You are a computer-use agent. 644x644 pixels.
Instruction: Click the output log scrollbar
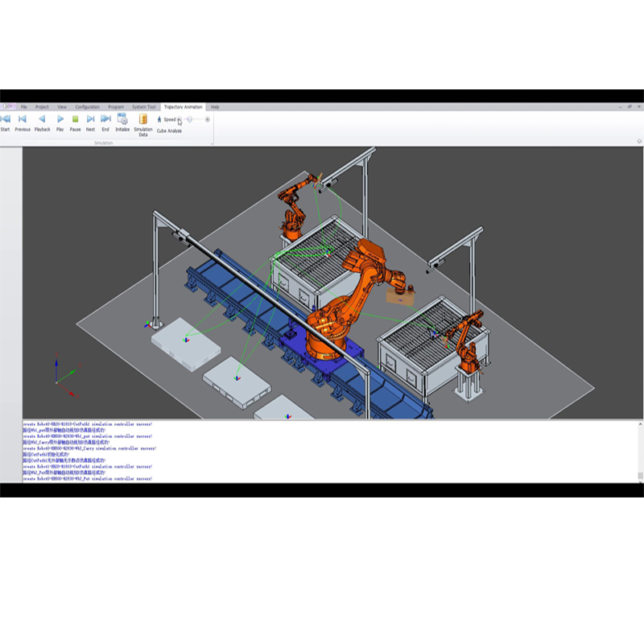[x=640, y=452]
